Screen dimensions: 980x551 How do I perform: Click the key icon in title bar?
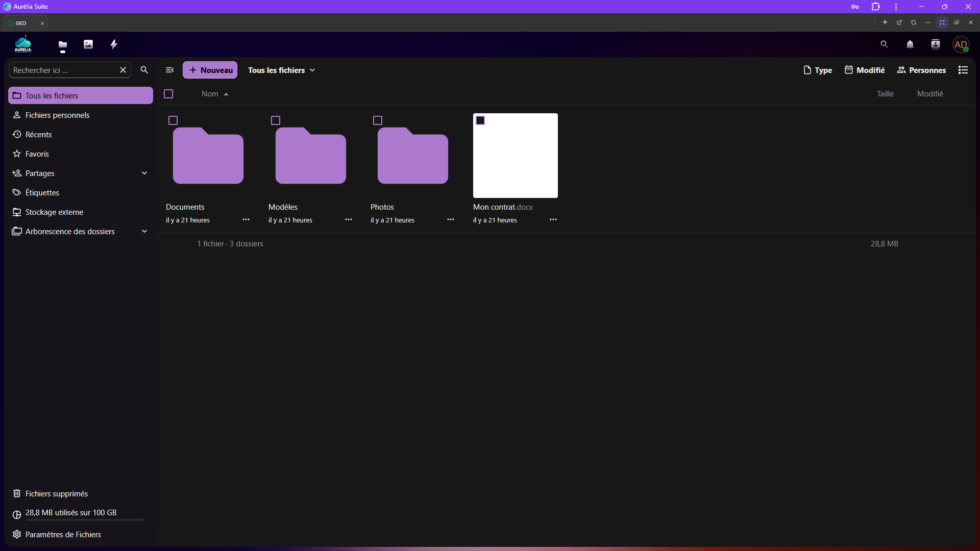point(855,7)
